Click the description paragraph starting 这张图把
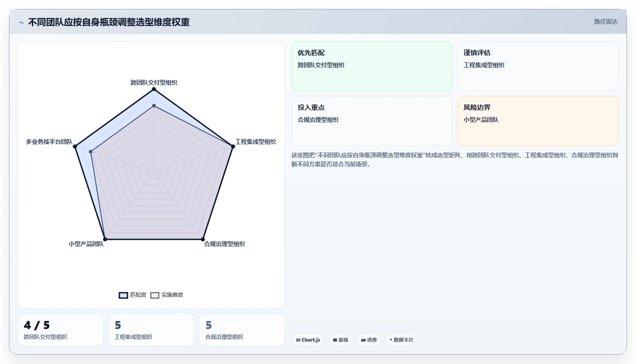This screenshot has height=364, width=636. click(455, 160)
